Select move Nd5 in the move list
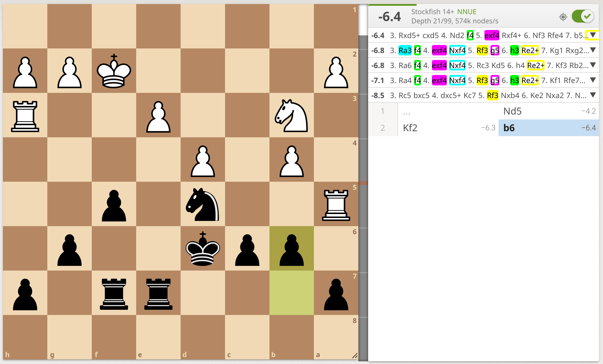The width and height of the screenshot is (603, 364). point(512,111)
